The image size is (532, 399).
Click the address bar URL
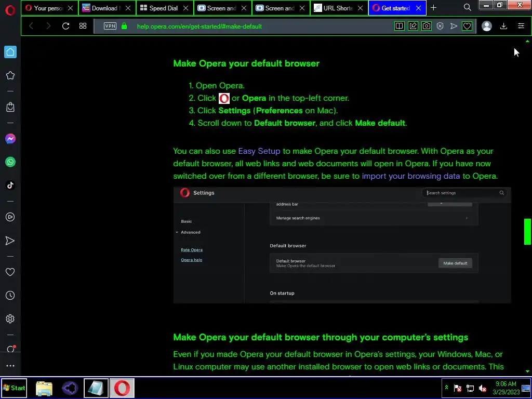199,26
